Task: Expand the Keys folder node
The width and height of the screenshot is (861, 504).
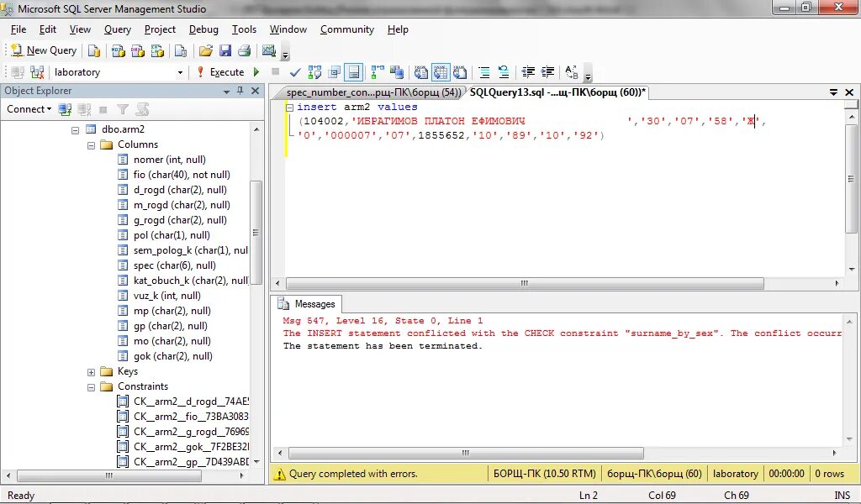Action: coord(91,372)
